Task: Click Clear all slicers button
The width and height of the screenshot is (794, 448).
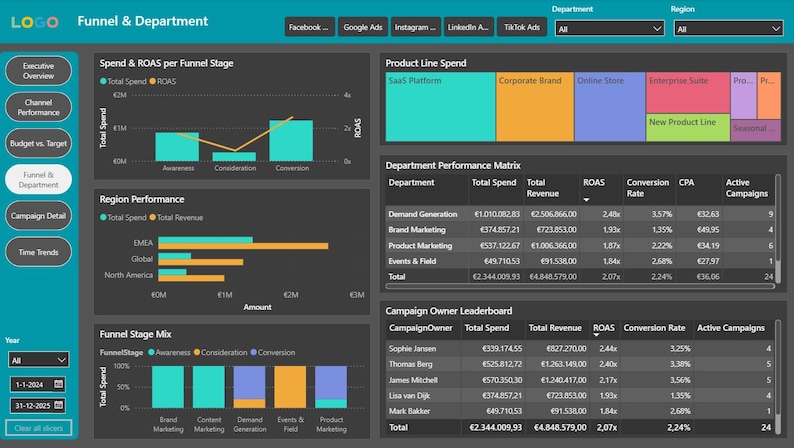Action: coord(38,428)
